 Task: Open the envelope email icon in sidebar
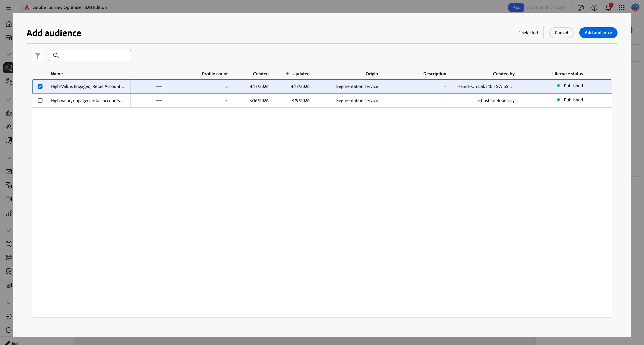9,172
